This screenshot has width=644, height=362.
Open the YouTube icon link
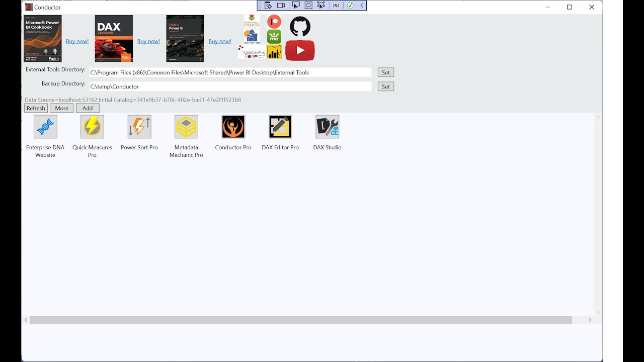tap(300, 50)
